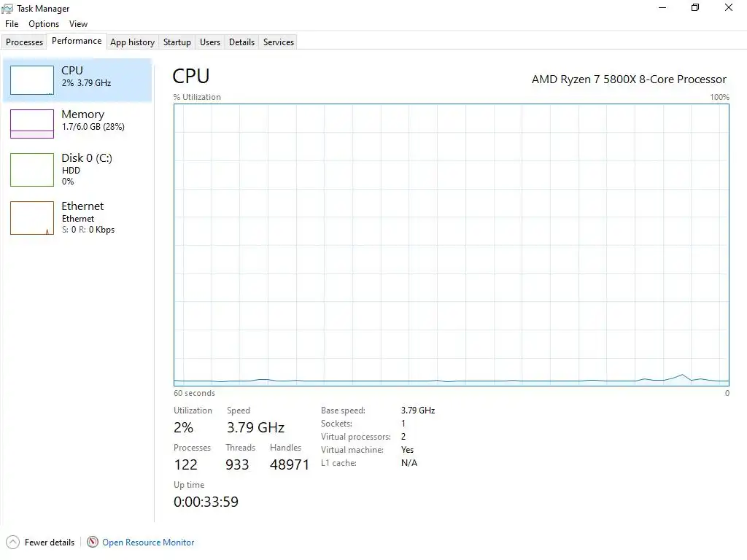Open Resource Monitor link
Viewport: 747px width, 560px height.
[148, 542]
